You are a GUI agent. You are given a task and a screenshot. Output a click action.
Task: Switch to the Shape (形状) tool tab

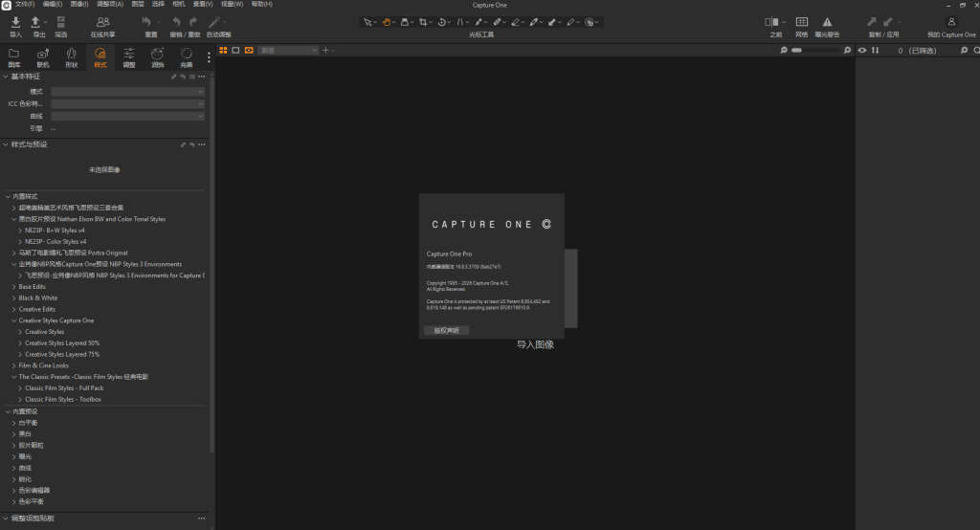pos(71,56)
